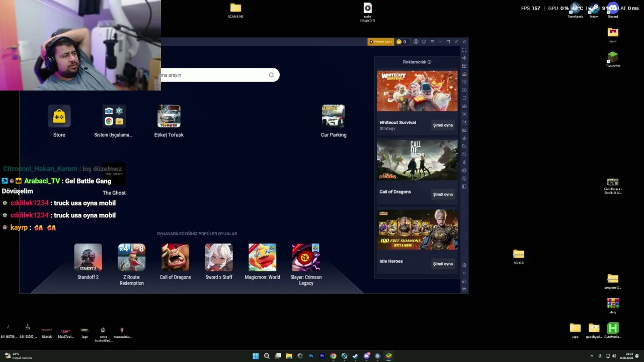Click the back arrow in BlueStacks sidebar

tap(464, 273)
